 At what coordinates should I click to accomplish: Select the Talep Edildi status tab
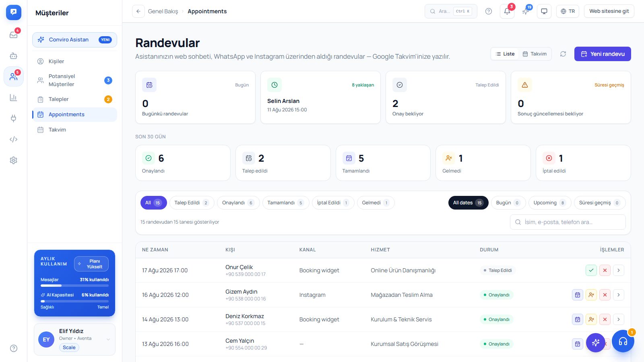click(192, 203)
